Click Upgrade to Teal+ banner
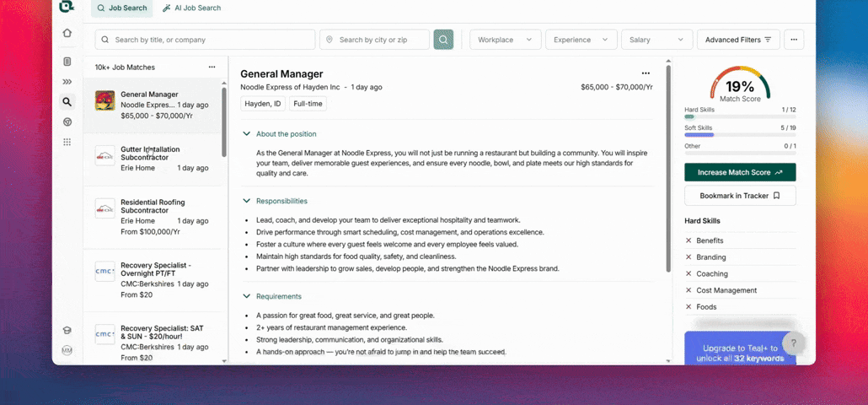The height and width of the screenshot is (405, 868). click(x=740, y=348)
